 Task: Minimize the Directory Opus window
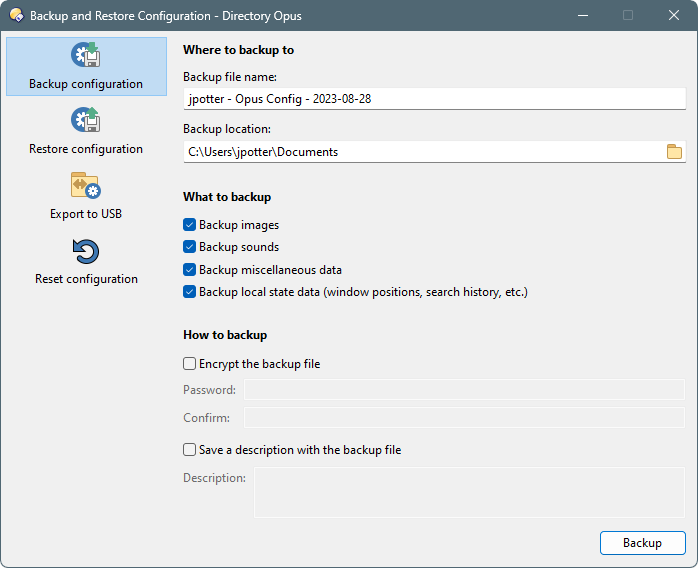(583, 15)
